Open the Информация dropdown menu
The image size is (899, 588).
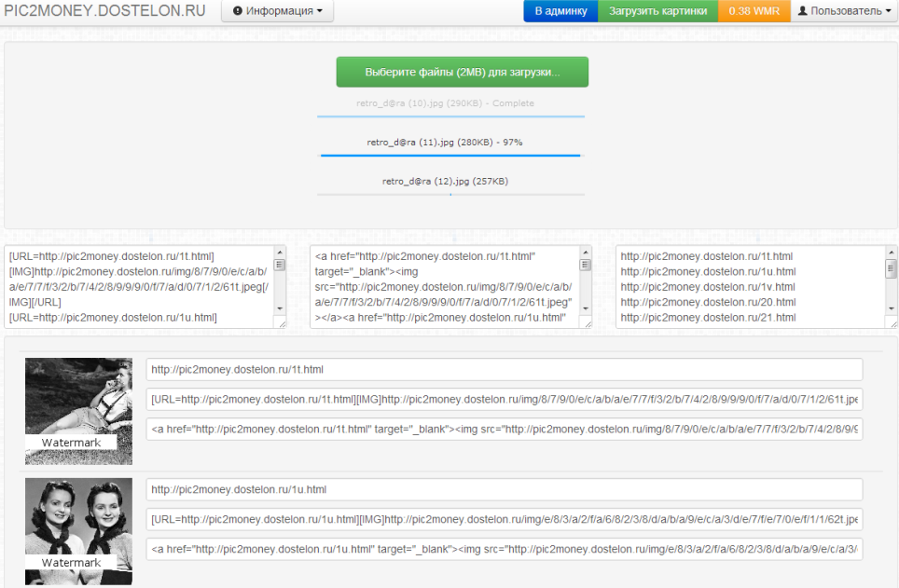(x=277, y=11)
